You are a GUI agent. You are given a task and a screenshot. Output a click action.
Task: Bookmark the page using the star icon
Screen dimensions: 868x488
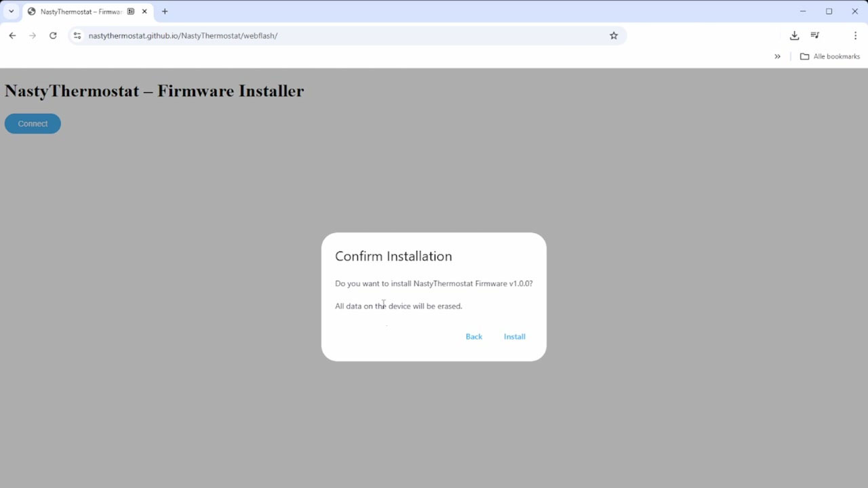(614, 35)
